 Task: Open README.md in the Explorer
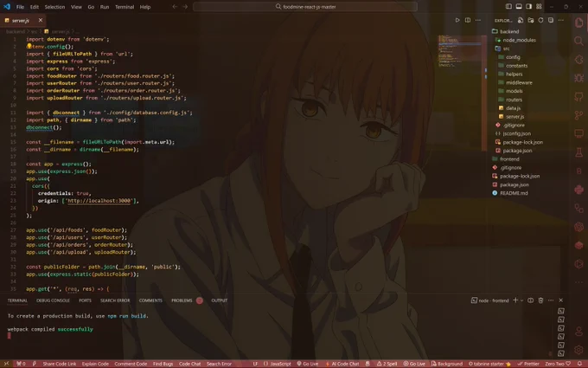[514, 193]
